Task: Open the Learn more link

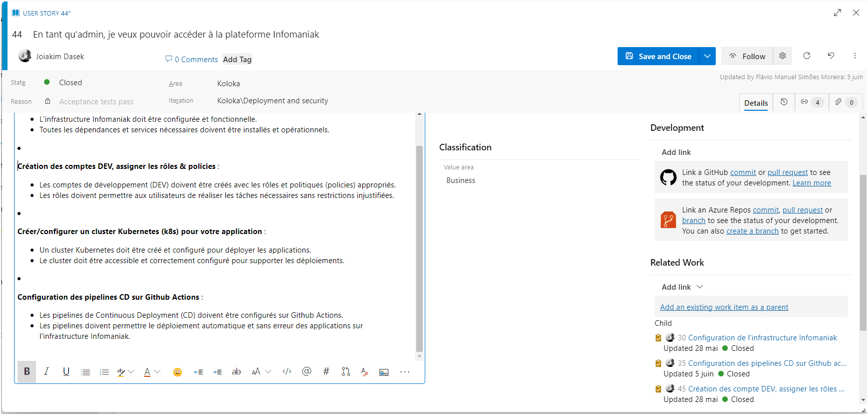Action: tap(811, 183)
